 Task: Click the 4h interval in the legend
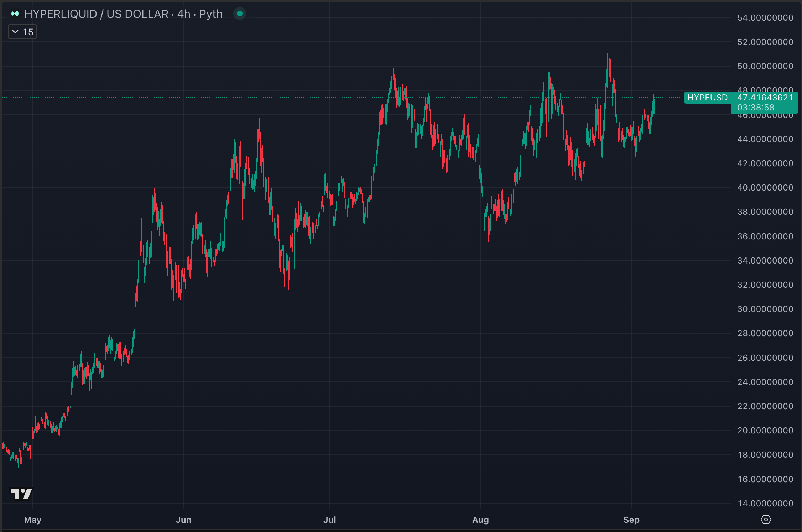point(184,14)
